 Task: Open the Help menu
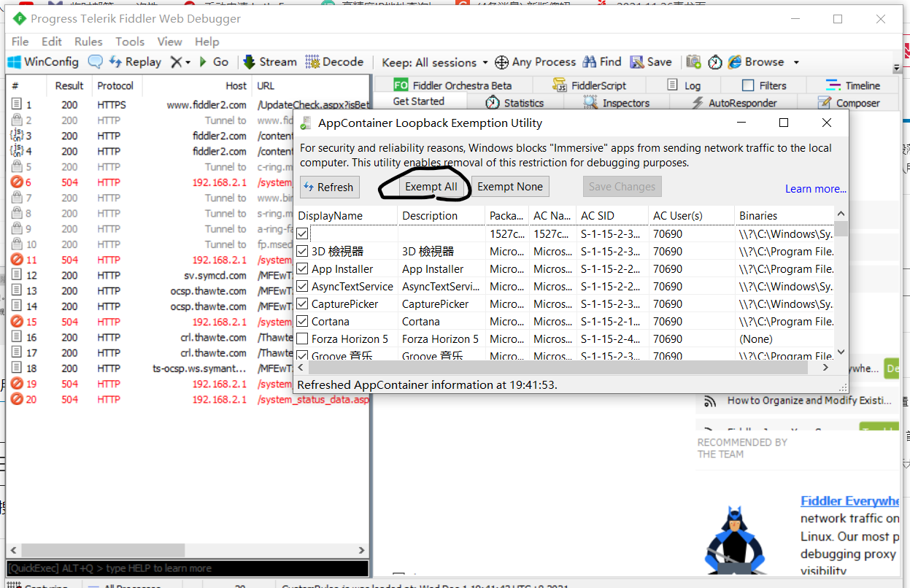[x=207, y=42]
